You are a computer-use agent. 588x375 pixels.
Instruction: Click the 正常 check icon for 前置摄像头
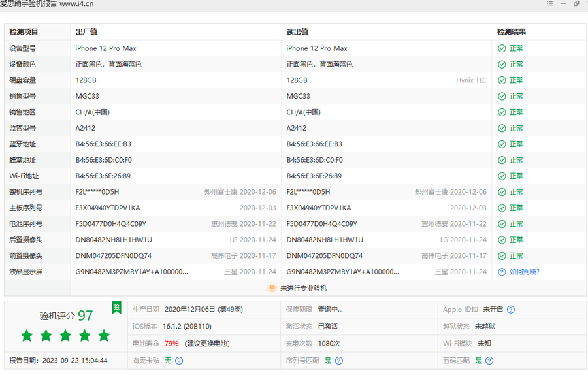tap(502, 256)
